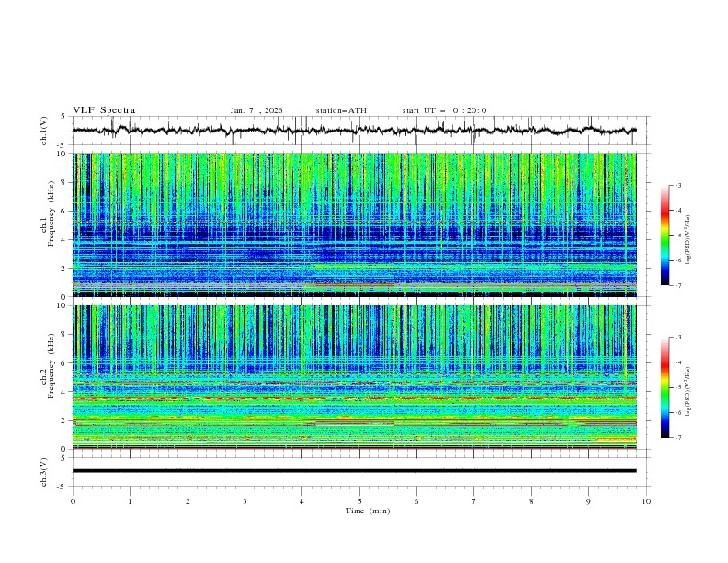Image resolution: width=728 pixels, height=563 pixels.
Task: Click the time axis tick label "3"
Action: pos(245,501)
